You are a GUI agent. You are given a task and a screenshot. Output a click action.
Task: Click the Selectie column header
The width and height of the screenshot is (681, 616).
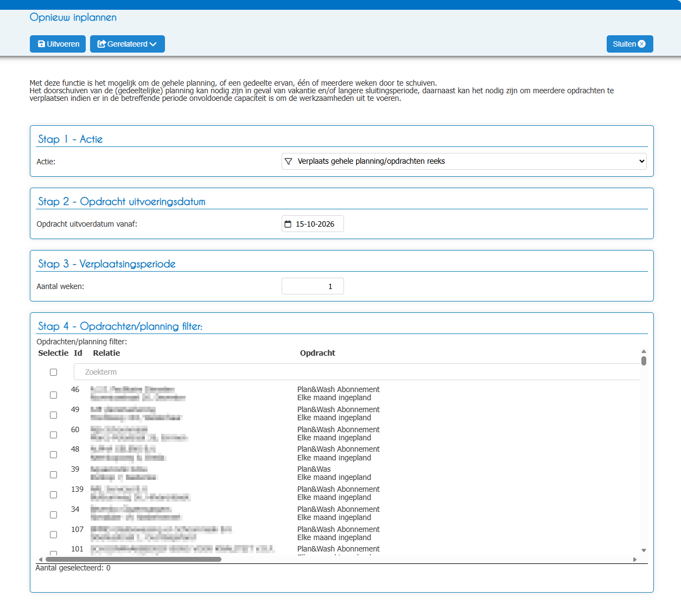tap(53, 353)
